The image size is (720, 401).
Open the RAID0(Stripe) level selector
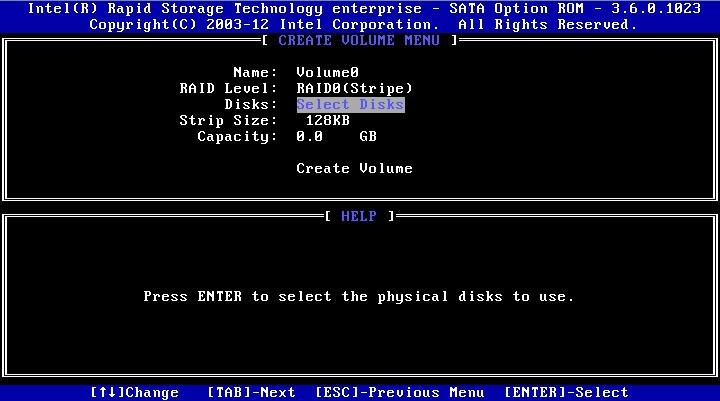coord(354,88)
